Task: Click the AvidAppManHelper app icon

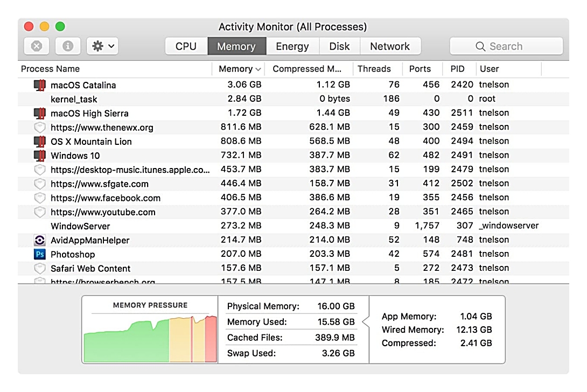Action: pyautogui.click(x=40, y=240)
